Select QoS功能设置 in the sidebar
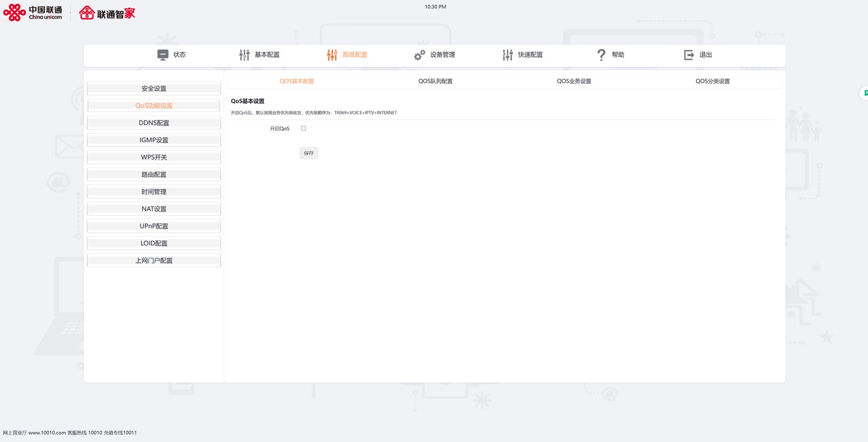The height and width of the screenshot is (442, 868). (154, 106)
